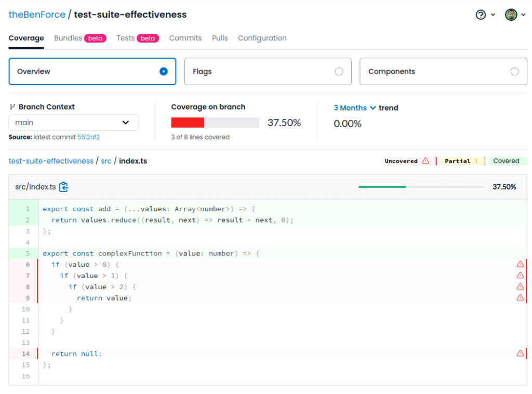Viewport: 532px width, 394px height.
Task: Select the Overview radio option
Action: click(x=164, y=71)
